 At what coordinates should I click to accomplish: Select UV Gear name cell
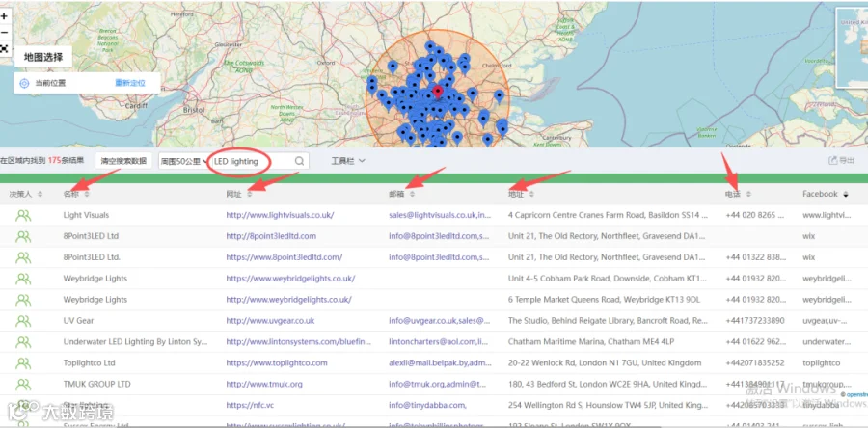coord(78,320)
